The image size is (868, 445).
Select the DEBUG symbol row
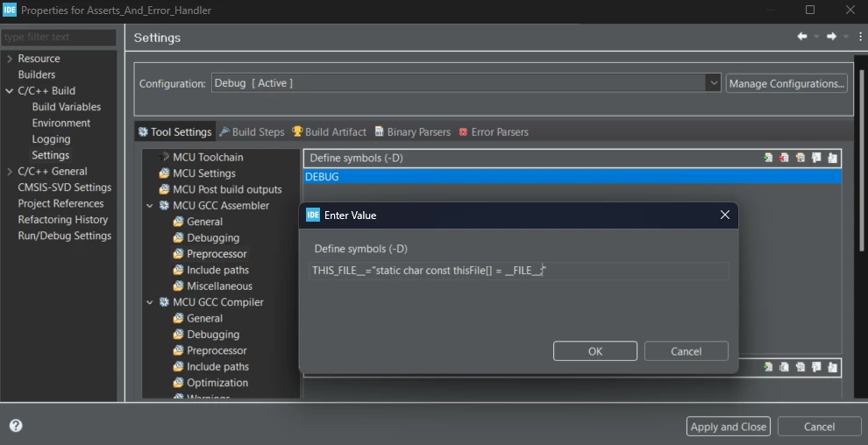pyautogui.click(x=573, y=177)
